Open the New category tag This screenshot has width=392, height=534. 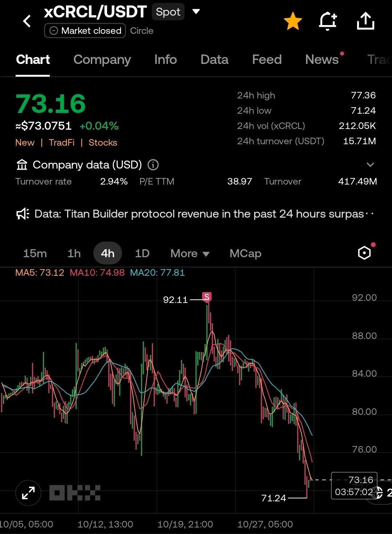(x=25, y=143)
